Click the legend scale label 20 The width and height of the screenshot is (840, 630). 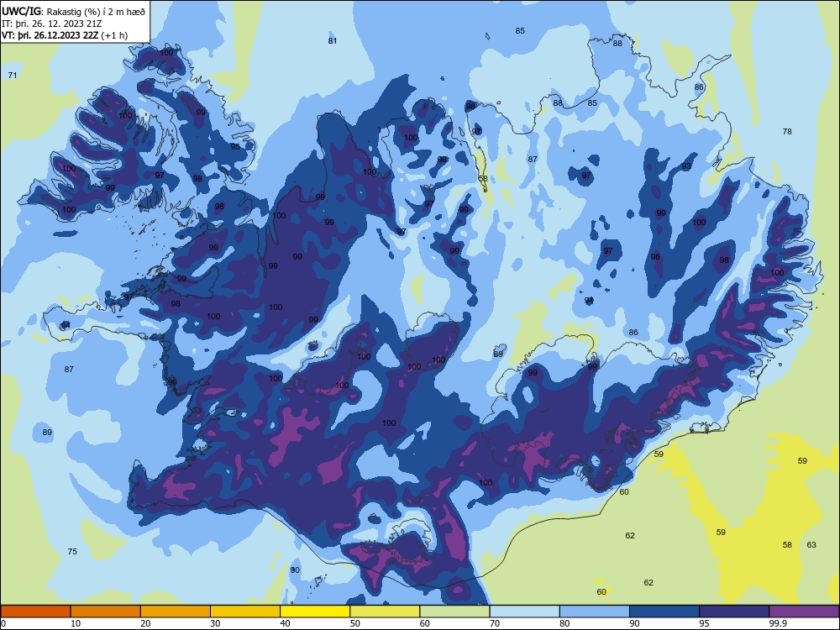coord(145,623)
